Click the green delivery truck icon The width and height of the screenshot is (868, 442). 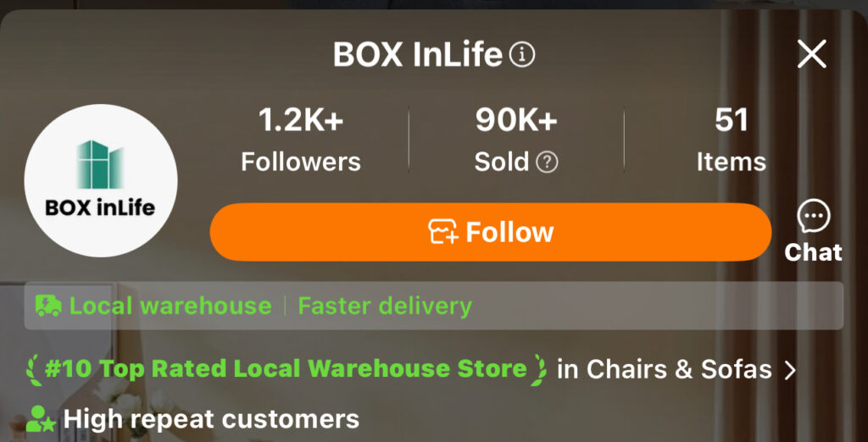point(48,306)
